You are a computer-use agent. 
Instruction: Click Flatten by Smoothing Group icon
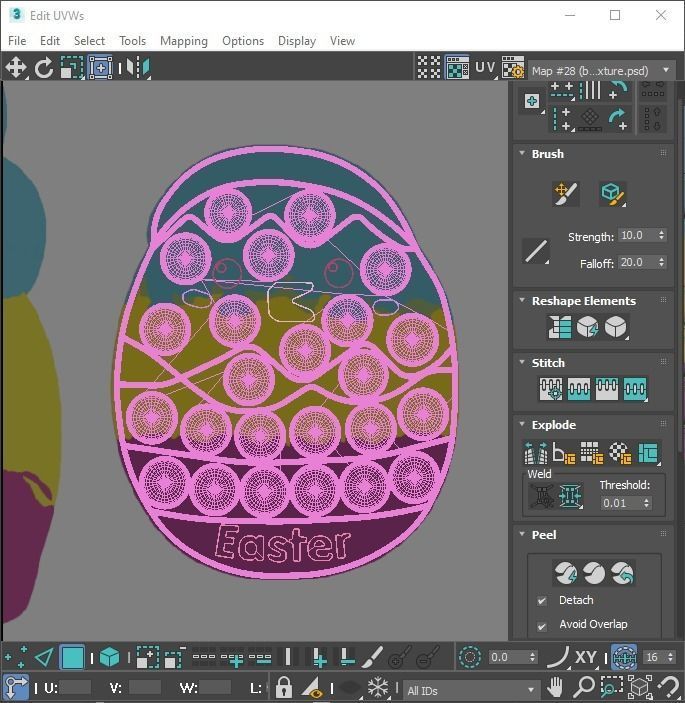592,453
